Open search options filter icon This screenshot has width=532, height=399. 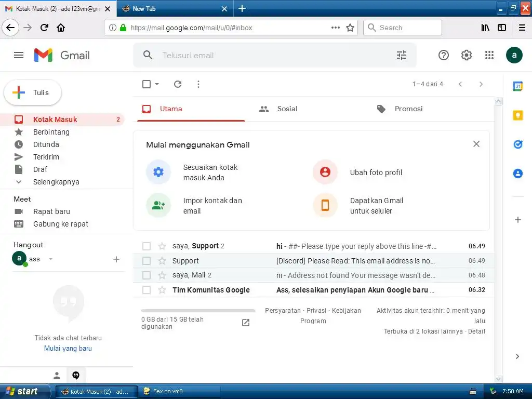point(402,55)
